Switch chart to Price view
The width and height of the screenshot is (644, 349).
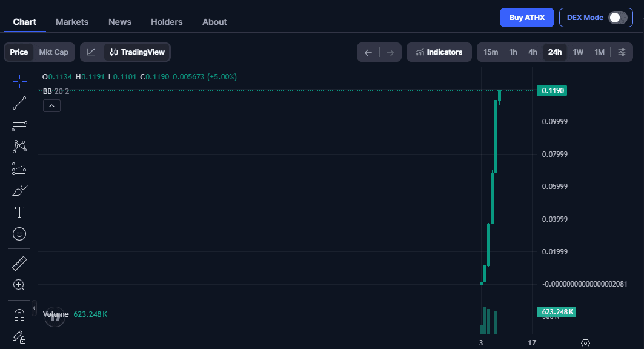click(x=19, y=52)
